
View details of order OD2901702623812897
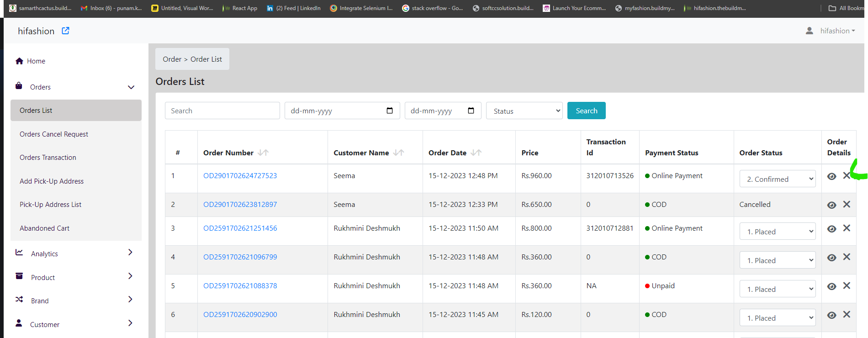[832, 205]
